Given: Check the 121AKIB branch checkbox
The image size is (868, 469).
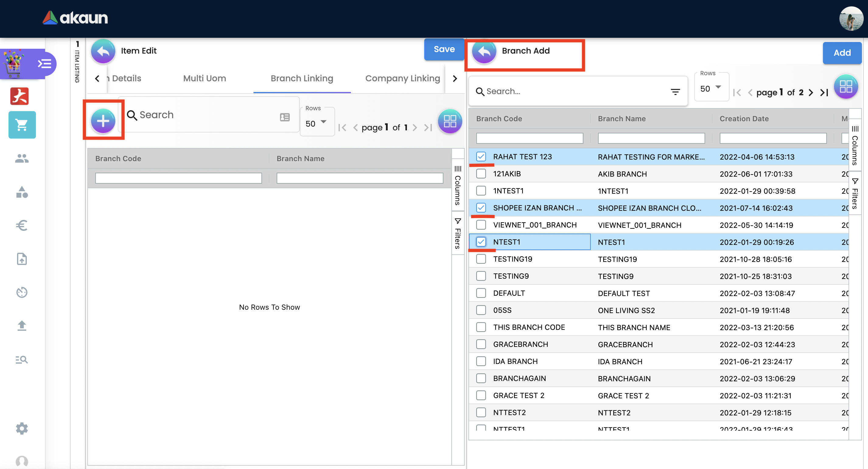Looking at the screenshot, I should tap(481, 174).
